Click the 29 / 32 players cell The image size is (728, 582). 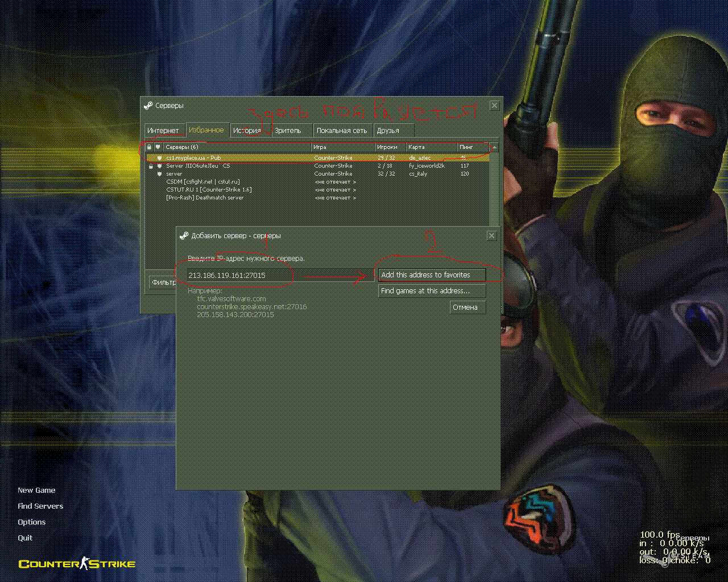[386, 158]
